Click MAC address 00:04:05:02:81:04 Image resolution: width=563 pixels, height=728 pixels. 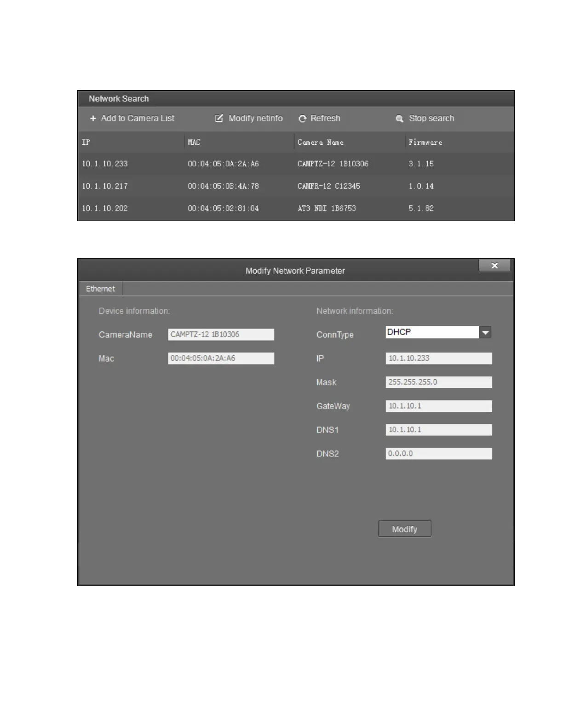223,208
